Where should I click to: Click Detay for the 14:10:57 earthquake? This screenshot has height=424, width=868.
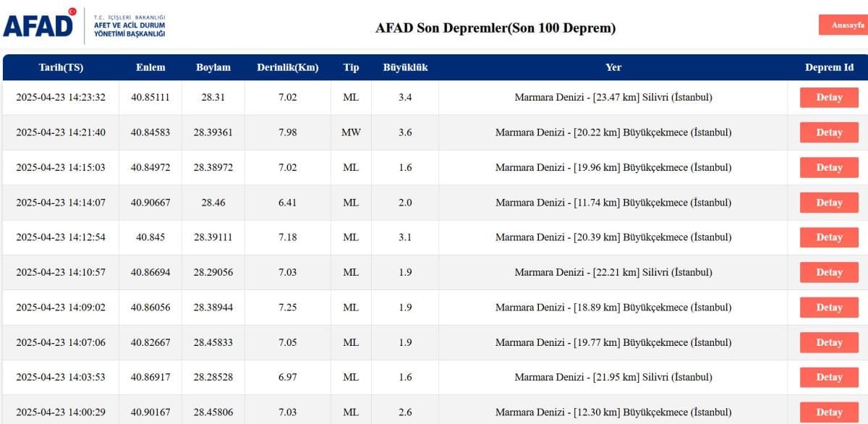coord(829,273)
